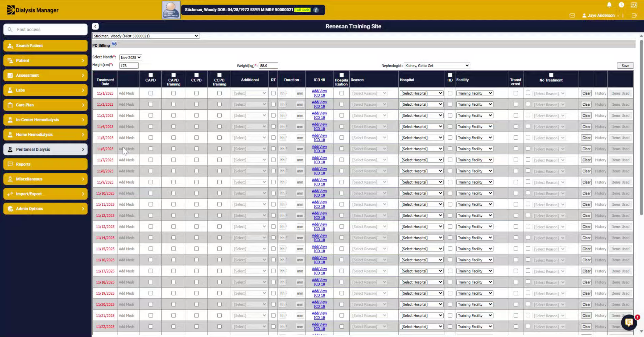644x337 pixels.
Task: Open Training Facility dropdown for 11/4/2025
Action: point(474,127)
